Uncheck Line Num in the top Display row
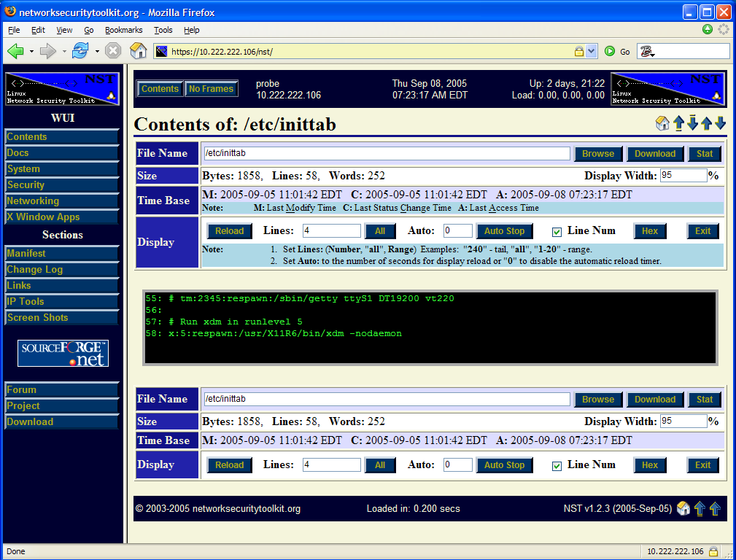Image resolution: width=736 pixels, height=560 pixels. (x=556, y=230)
